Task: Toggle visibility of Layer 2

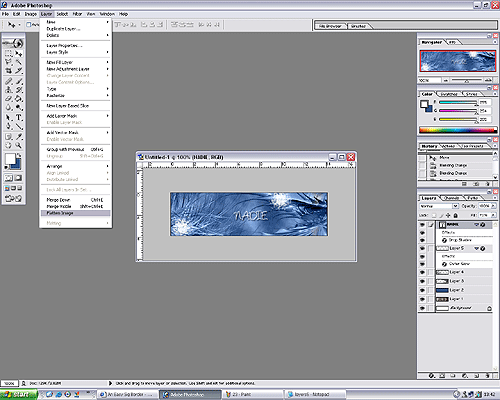Action: pyautogui.click(x=422, y=290)
